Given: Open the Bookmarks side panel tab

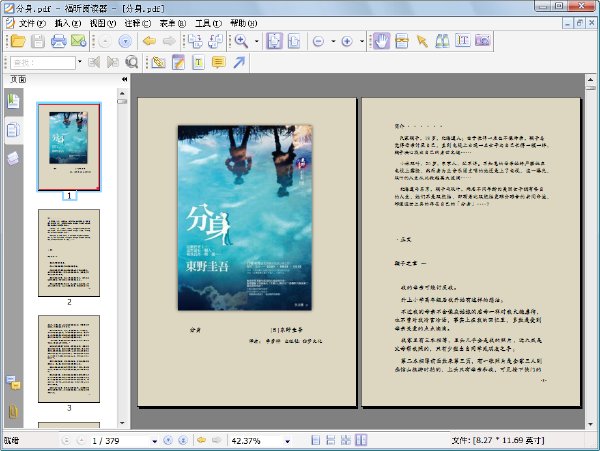Looking at the screenshot, I should pyautogui.click(x=13, y=101).
